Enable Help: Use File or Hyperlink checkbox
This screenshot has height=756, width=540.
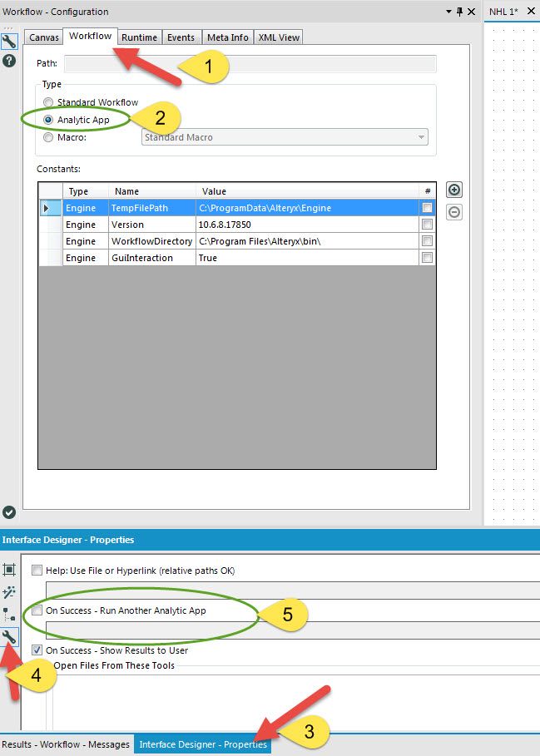tap(37, 571)
